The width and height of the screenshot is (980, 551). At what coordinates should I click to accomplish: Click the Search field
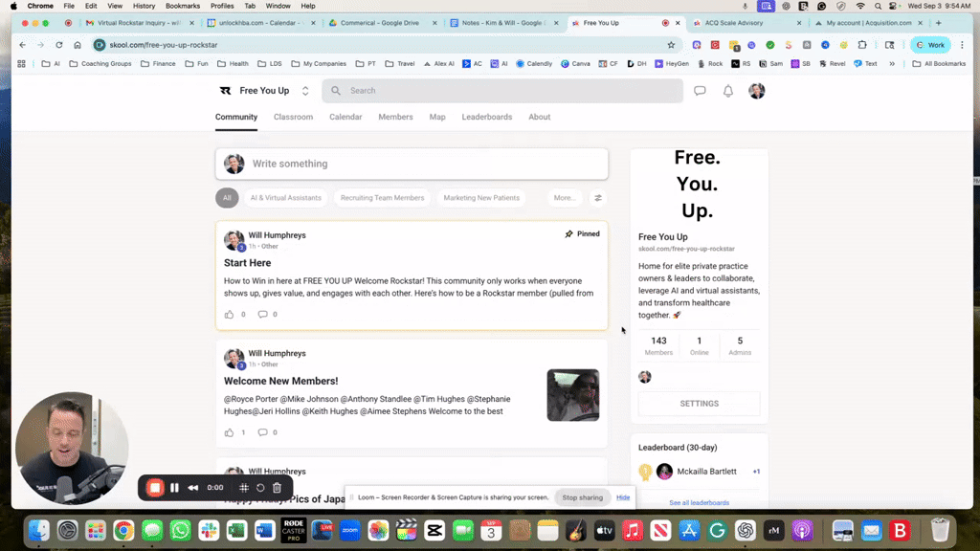(502, 91)
